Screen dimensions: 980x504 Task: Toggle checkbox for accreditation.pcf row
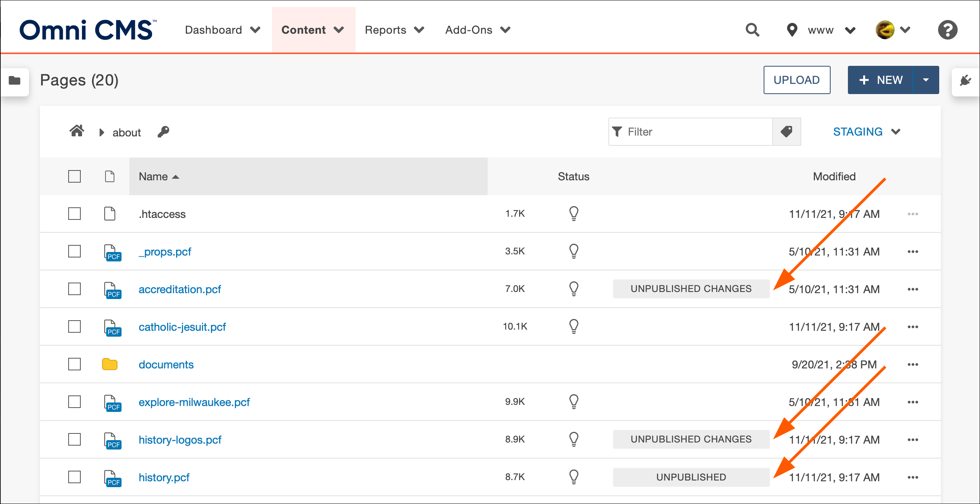click(x=75, y=288)
